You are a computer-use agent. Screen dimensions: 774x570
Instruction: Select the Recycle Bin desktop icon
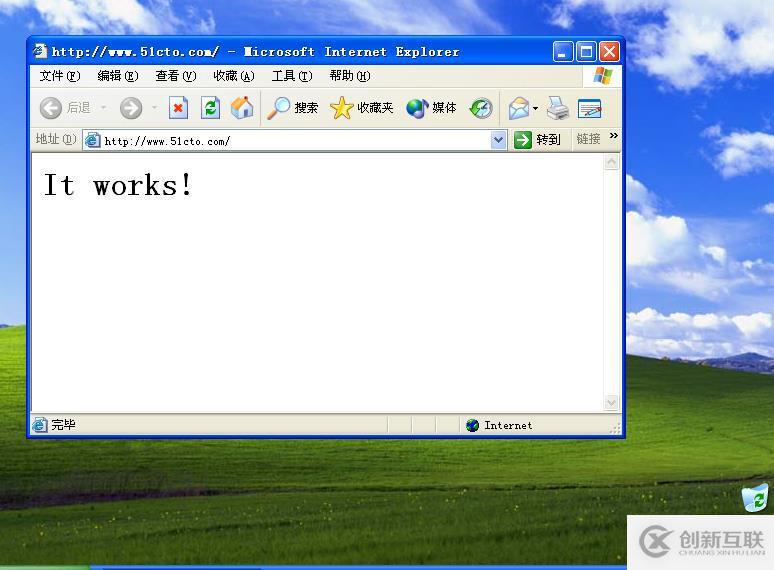(755, 497)
